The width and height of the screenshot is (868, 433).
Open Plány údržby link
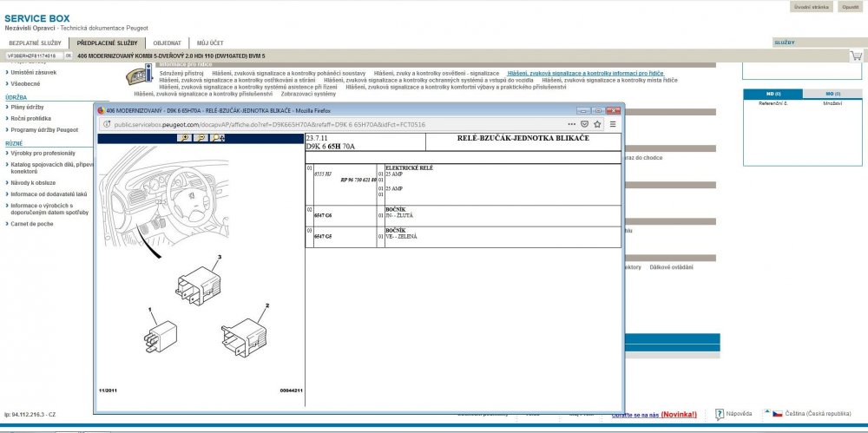tap(27, 107)
